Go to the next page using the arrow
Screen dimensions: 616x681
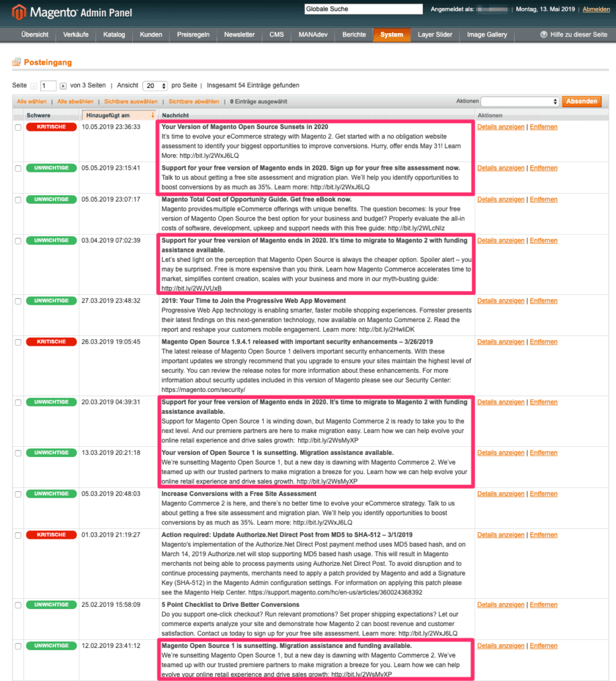coord(63,86)
